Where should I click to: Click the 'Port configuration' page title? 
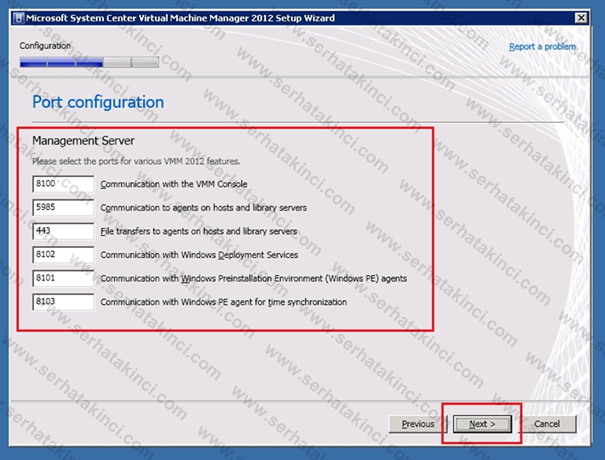click(x=98, y=102)
